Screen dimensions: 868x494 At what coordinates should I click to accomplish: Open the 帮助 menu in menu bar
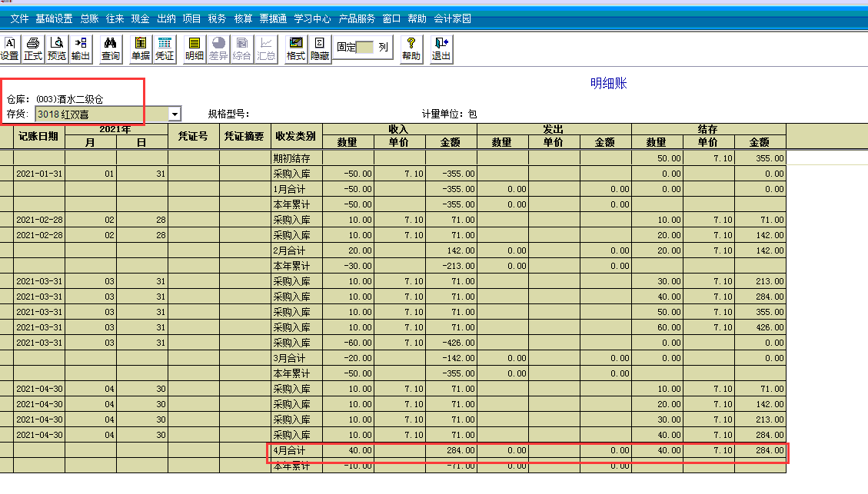click(417, 18)
